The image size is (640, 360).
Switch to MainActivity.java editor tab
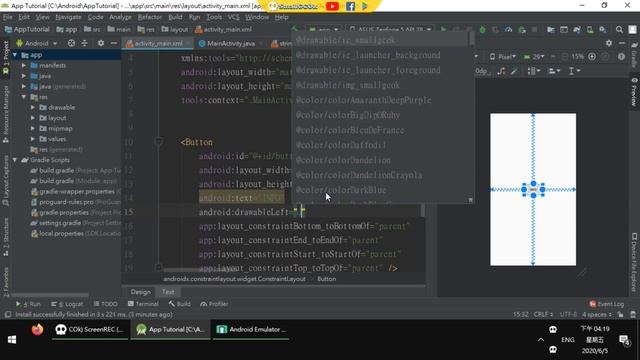230,43
